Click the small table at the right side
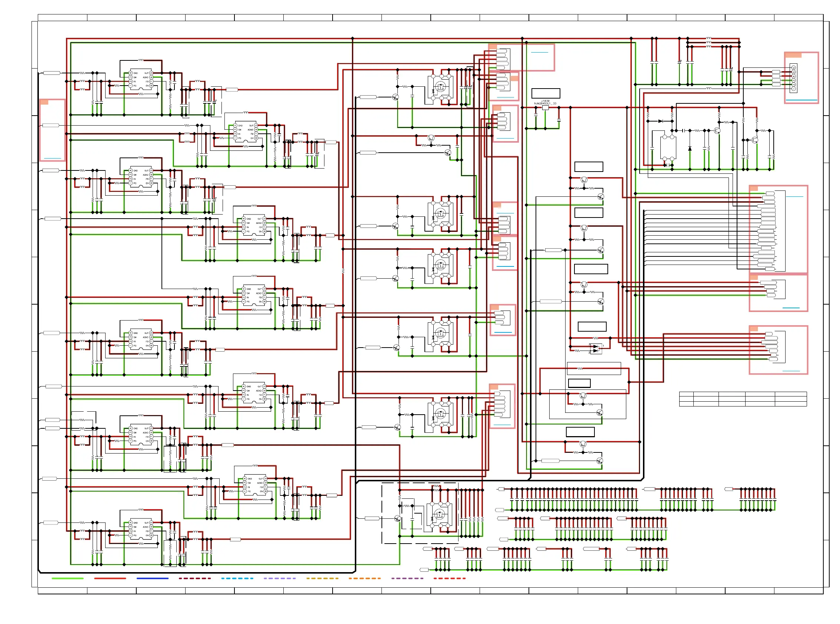This screenshot has width=840, height=624. 742,399
